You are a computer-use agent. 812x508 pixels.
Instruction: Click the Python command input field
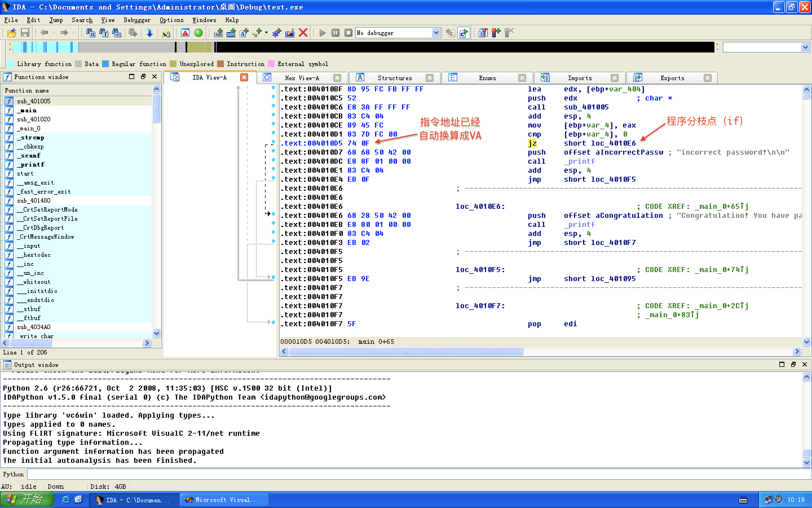[x=419, y=474]
